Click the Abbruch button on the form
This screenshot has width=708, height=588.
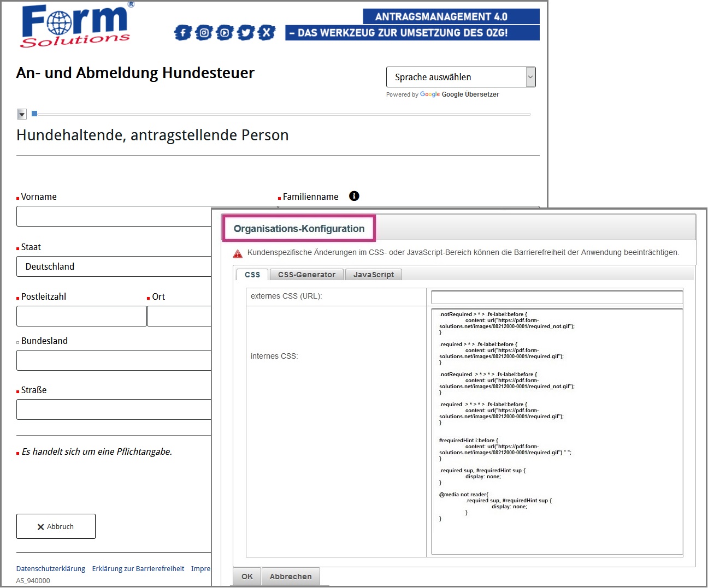[x=56, y=526]
